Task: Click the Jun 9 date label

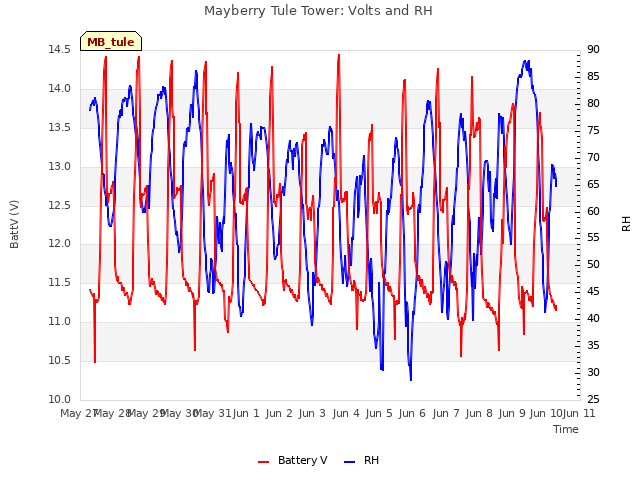Action: point(512,413)
